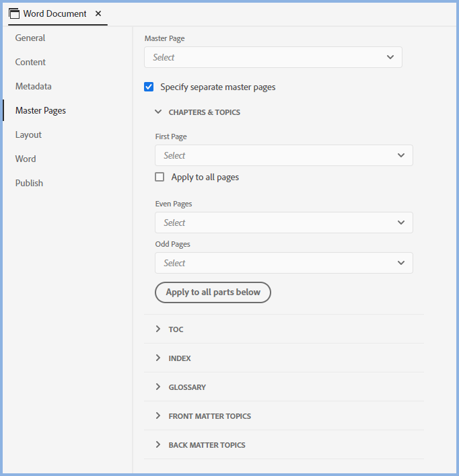Open the Master Page dropdown

pyautogui.click(x=273, y=58)
